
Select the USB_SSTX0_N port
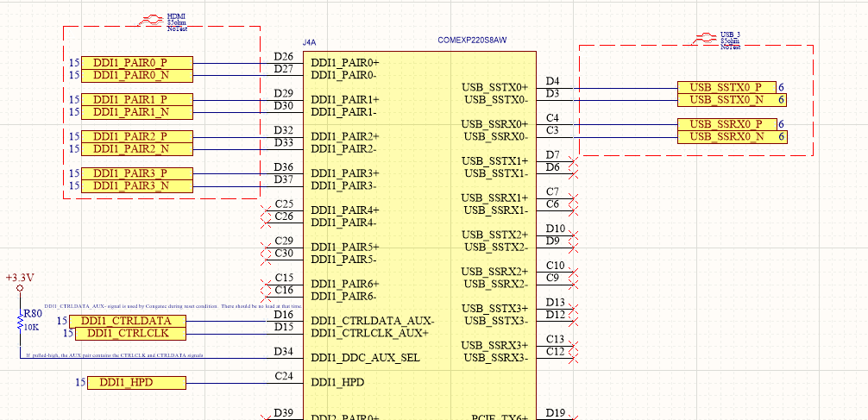pos(732,100)
